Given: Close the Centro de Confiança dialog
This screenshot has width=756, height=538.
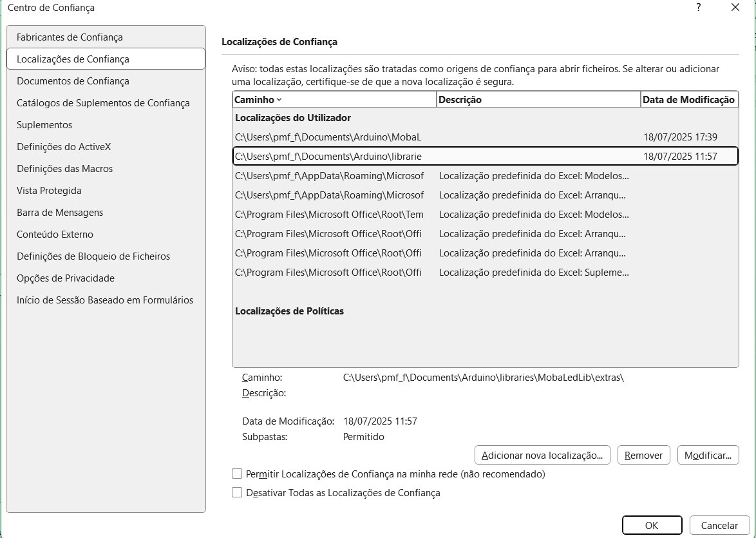Looking at the screenshot, I should pyautogui.click(x=735, y=8).
